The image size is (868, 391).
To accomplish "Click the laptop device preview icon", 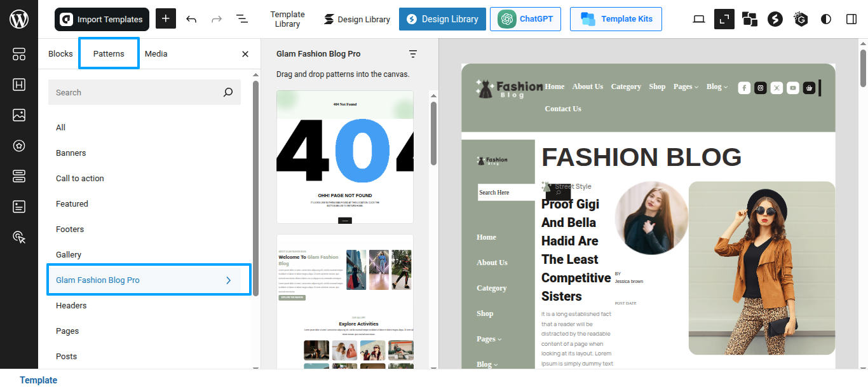I will pos(699,19).
